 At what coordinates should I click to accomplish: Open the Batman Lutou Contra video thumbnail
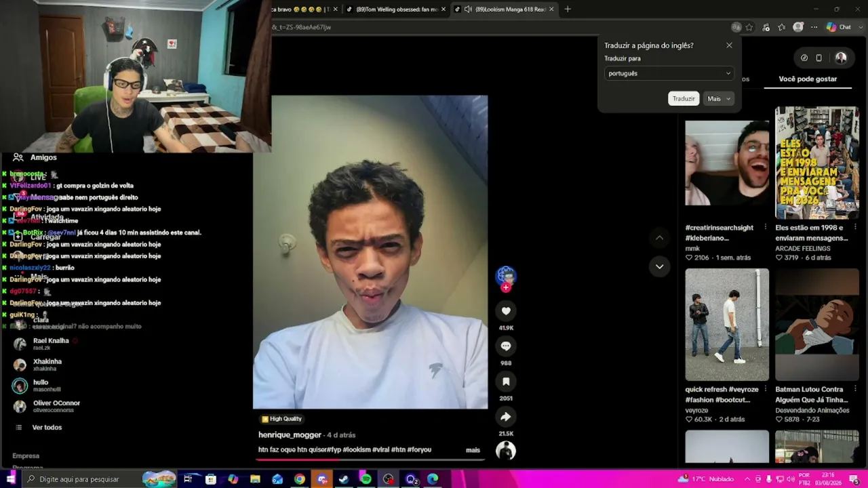tap(817, 325)
